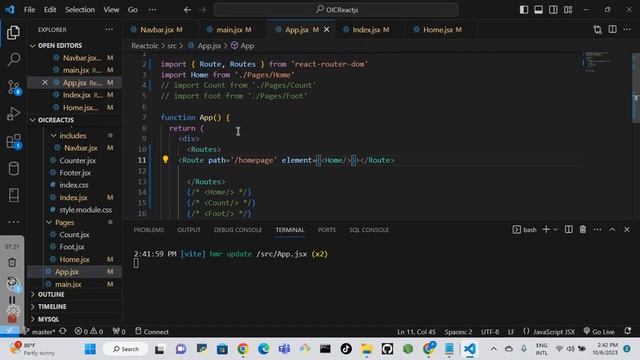Open the Selection menu
Screen dimensions: 640x360
click(80, 9)
